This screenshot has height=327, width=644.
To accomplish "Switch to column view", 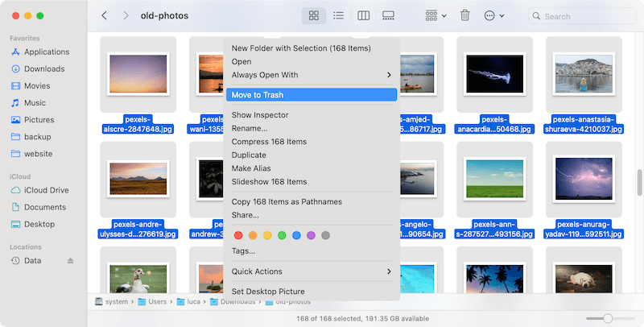I will point(364,15).
